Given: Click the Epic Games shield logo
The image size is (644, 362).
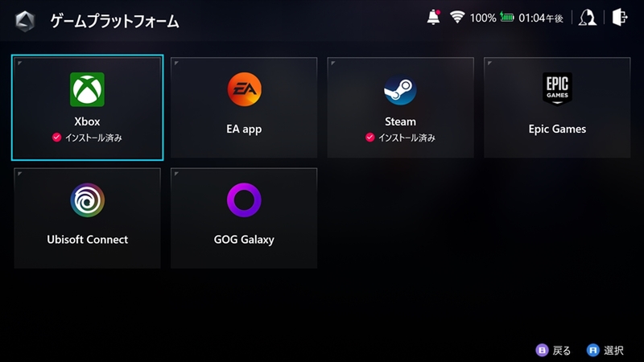Looking at the screenshot, I should 557,88.
